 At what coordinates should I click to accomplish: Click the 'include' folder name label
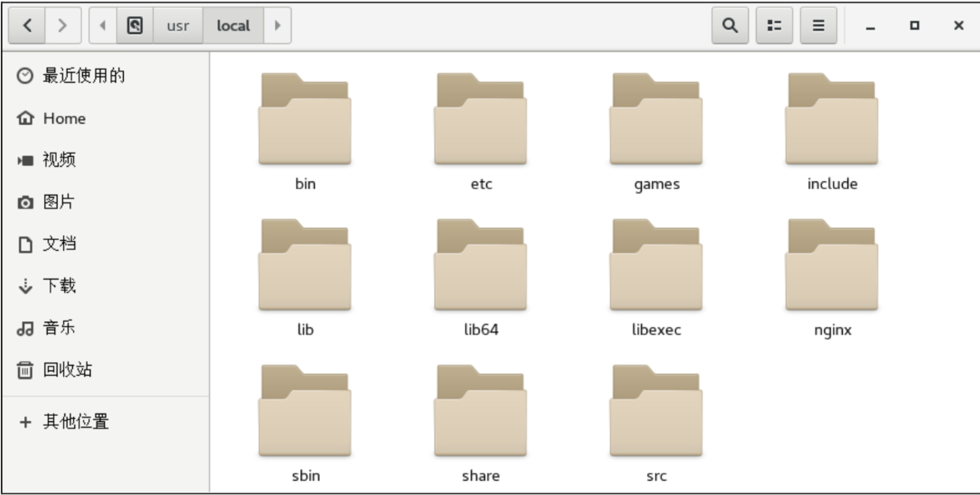tap(833, 184)
